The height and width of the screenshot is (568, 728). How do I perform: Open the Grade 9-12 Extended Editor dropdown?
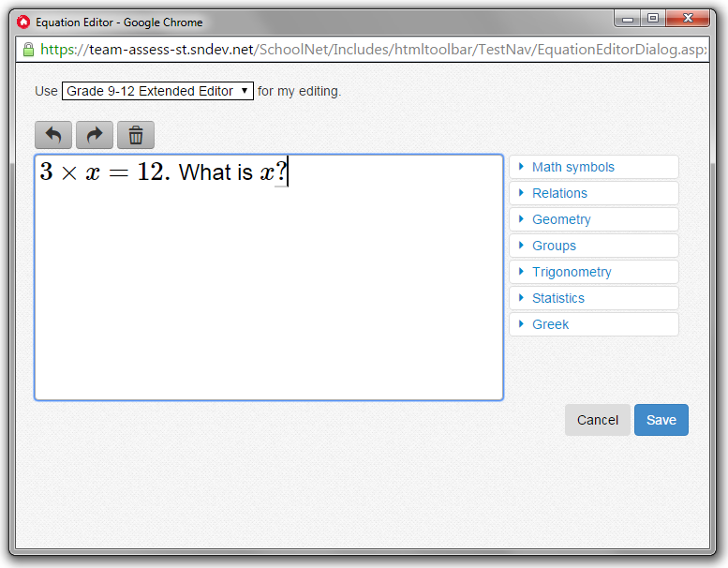click(x=157, y=91)
